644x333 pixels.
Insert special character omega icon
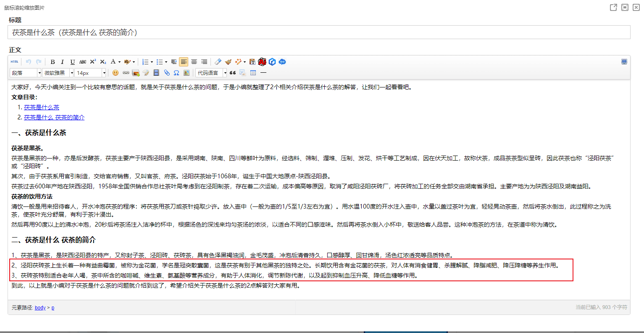click(176, 73)
